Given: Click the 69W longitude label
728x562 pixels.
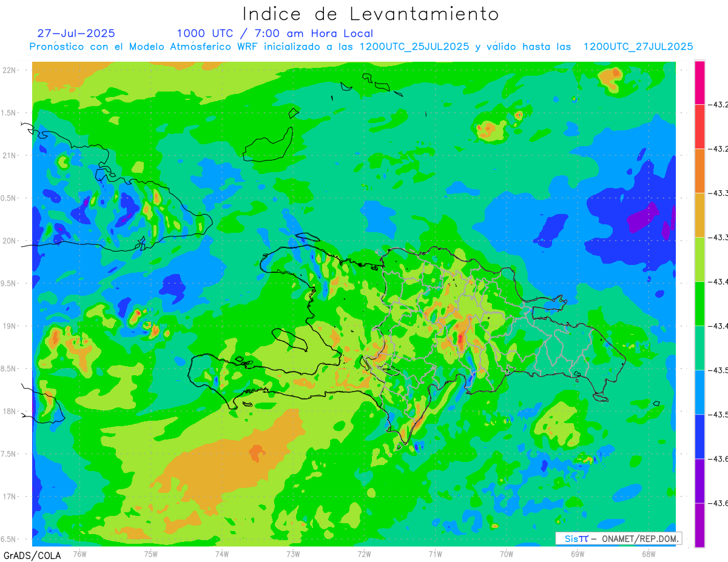Looking at the screenshot, I should (577, 554).
